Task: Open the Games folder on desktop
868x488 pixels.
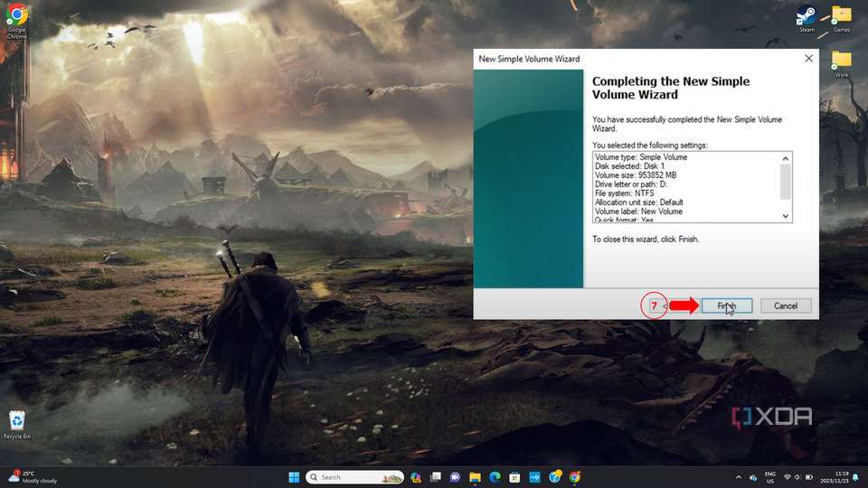Action: (x=842, y=19)
